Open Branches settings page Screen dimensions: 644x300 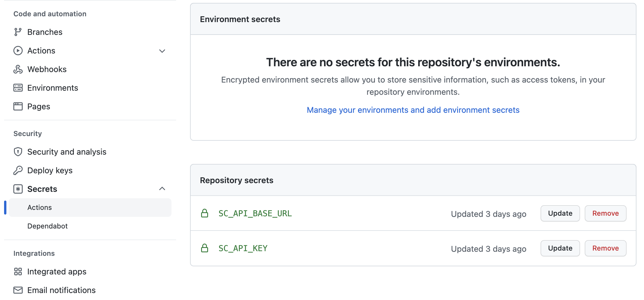click(x=45, y=32)
